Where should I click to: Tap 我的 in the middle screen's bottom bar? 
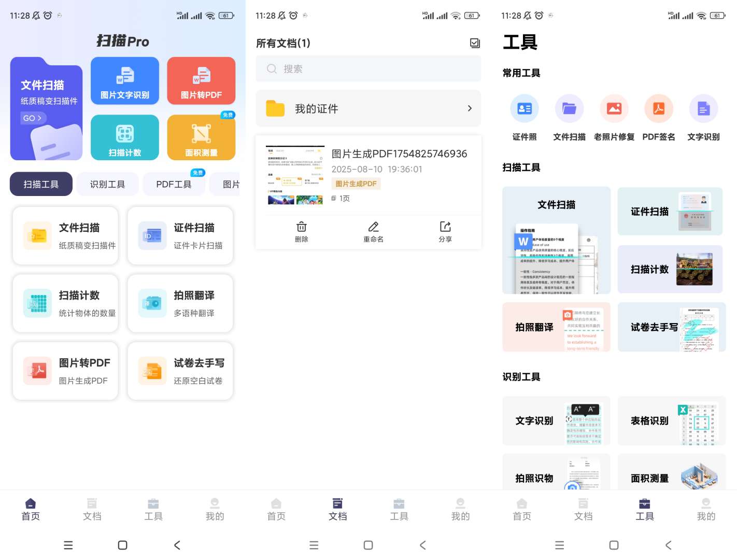click(x=460, y=509)
